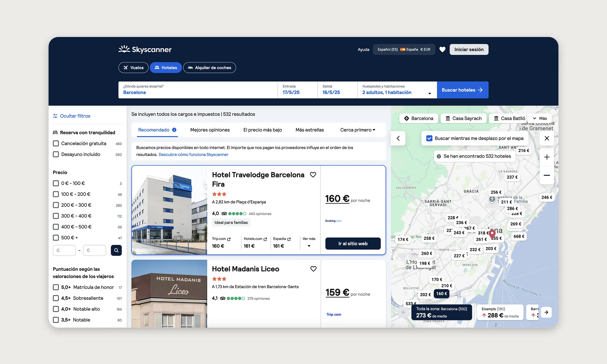This screenshot has width=607, height=364.
Task: Expand the Cerca primero sort dropdown
Action: [x=358, y=130]
